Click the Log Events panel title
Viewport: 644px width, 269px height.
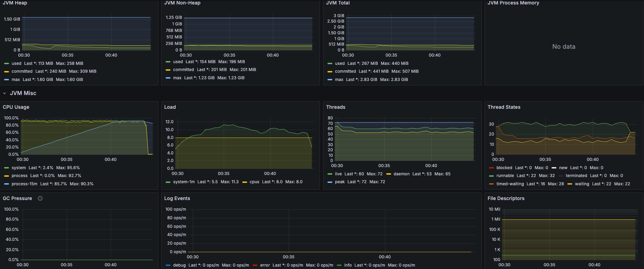pos(177,198)
